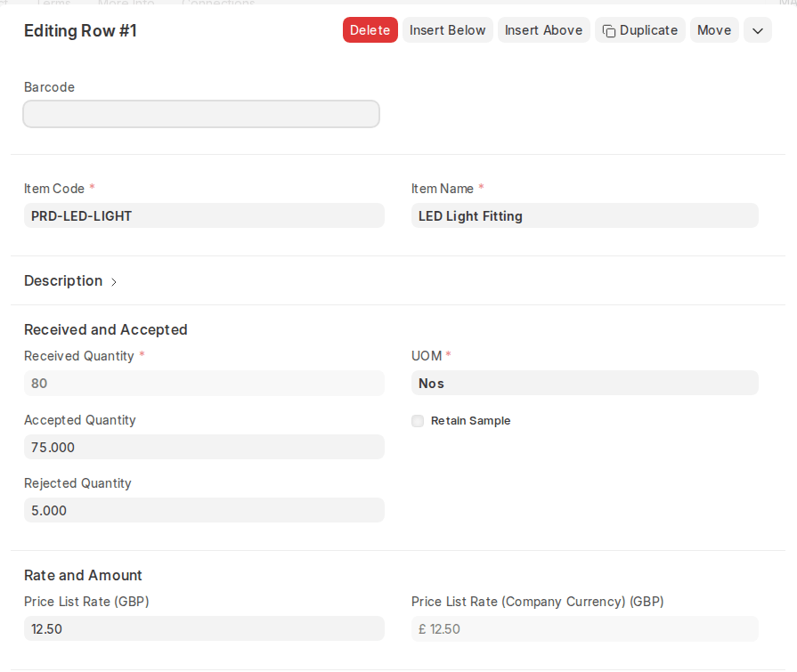Screen dimensions: 797x672
Task: Click the Rejected Quantity label
Action: (x=77, y=483)
